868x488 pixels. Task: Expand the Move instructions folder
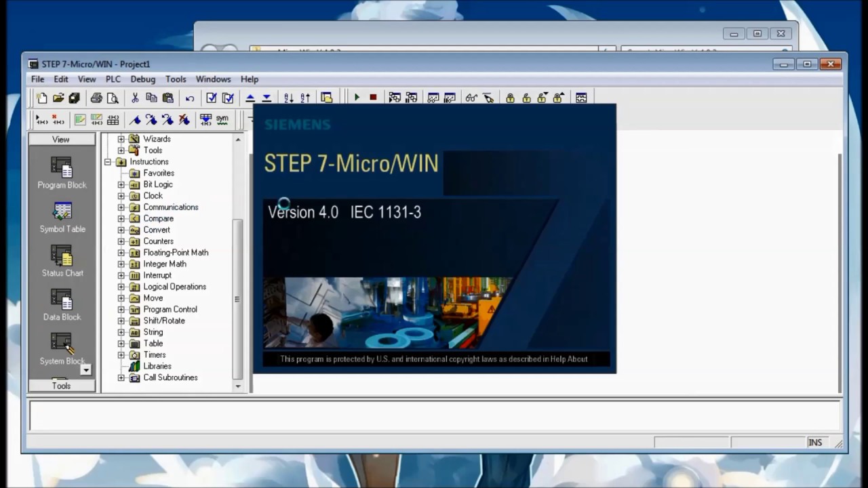click(x=121, y=298)
